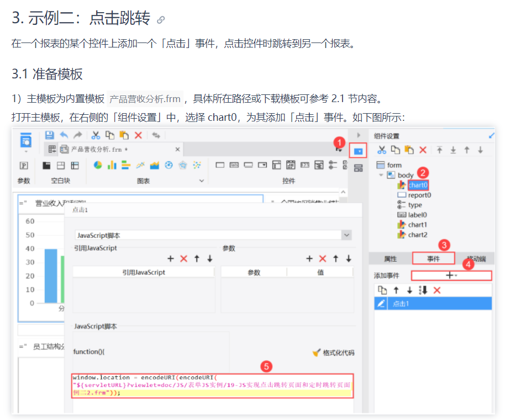This screenshot has height=420, width=521.
Task: Delete a parameter with the 参数 red X
Action: coord(322,259)
